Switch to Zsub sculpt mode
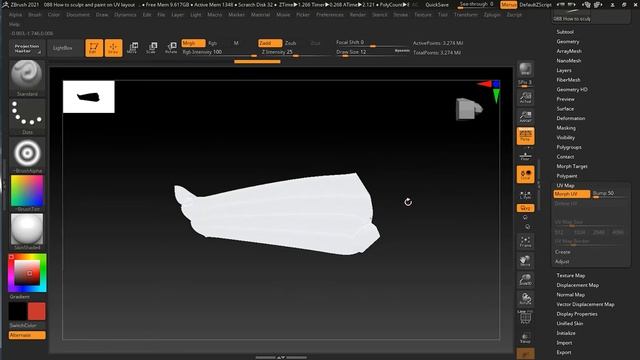 [x=290, y=43]
